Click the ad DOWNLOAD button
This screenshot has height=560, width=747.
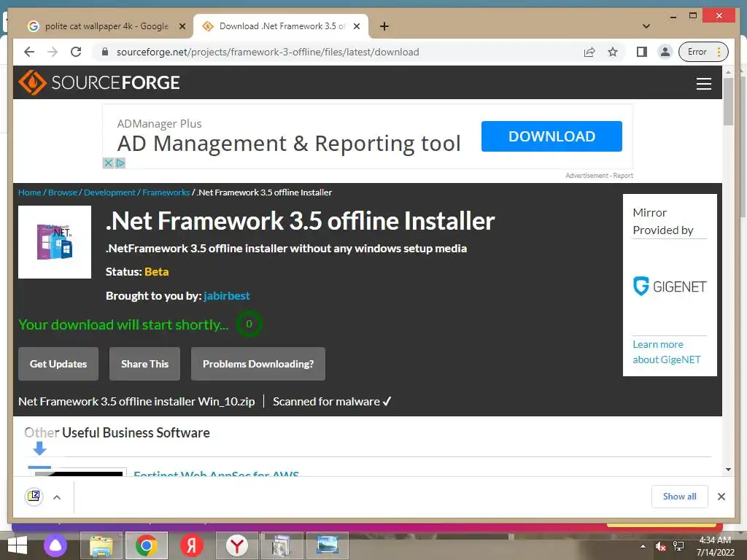click(551, 136)
